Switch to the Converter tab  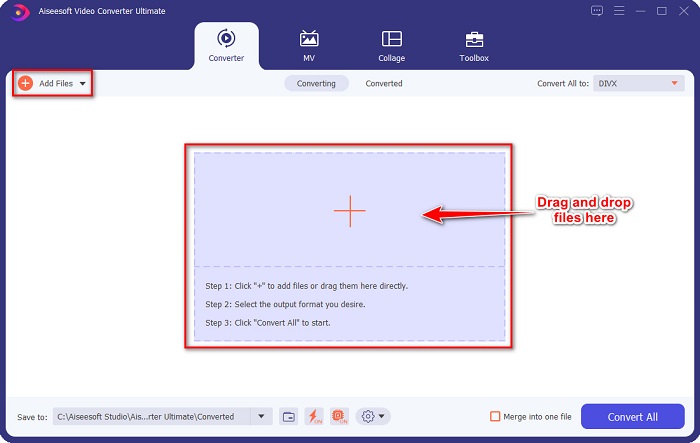pyautogui.click(x=226, y=46)
